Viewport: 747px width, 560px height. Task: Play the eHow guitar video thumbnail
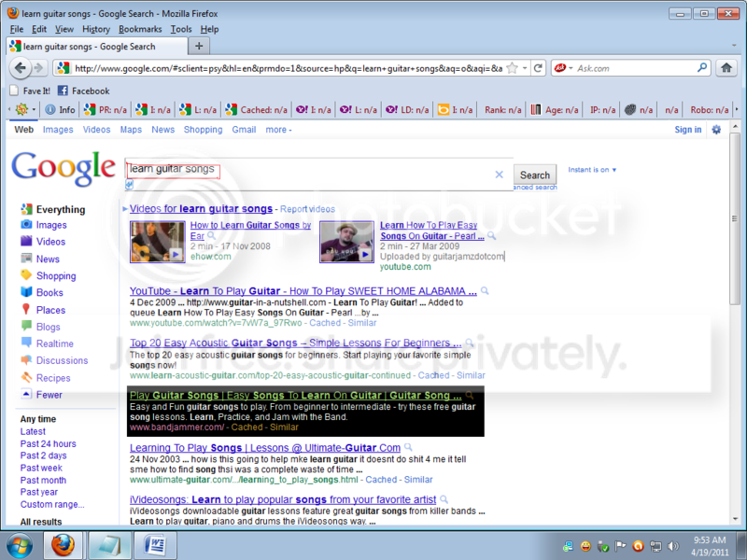158,242
